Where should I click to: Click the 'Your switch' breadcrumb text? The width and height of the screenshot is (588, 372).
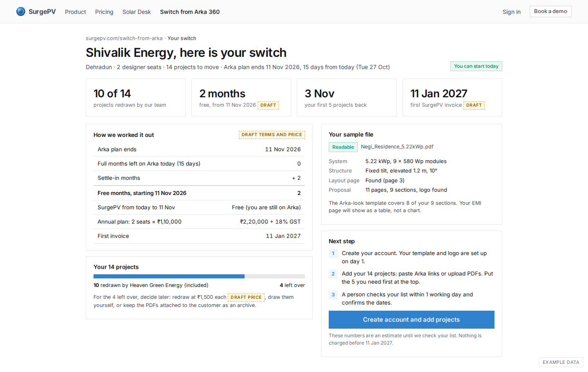coord(182,38)
